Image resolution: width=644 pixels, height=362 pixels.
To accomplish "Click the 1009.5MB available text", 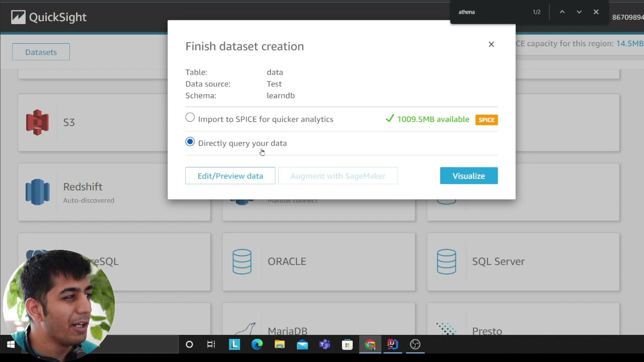I will coord(433,119).
